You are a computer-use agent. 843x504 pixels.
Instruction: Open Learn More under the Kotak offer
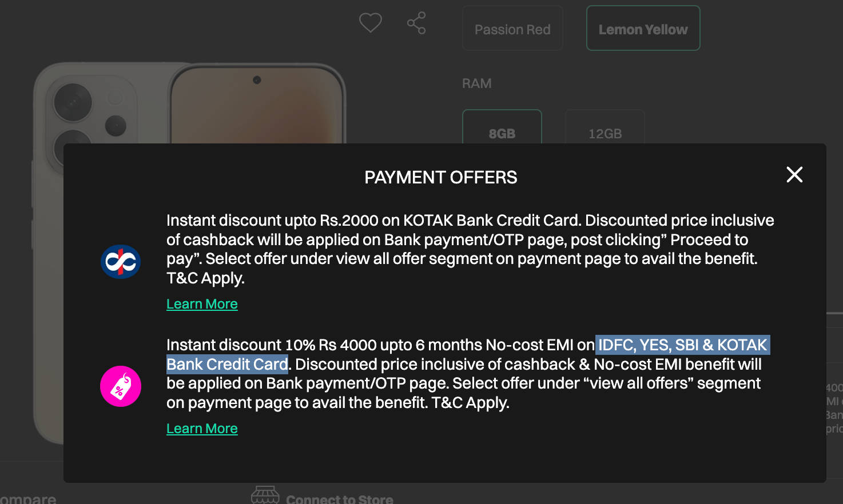coord(202,304)
